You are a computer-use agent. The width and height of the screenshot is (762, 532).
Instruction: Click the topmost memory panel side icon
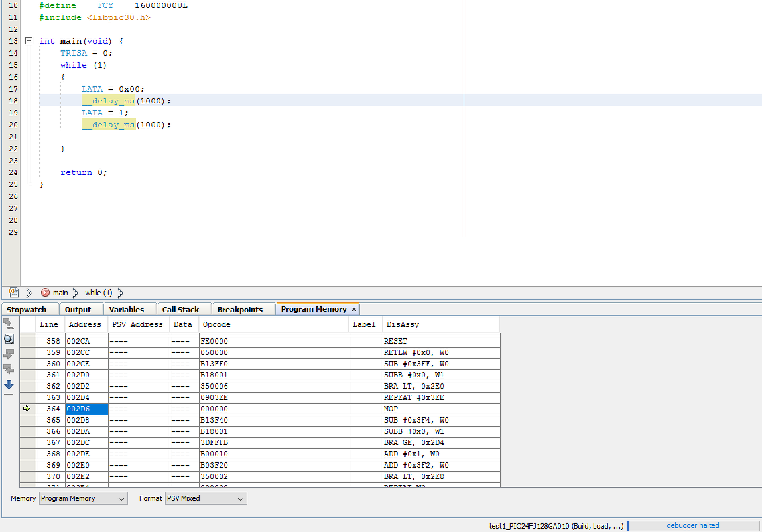tap(8, 324)
